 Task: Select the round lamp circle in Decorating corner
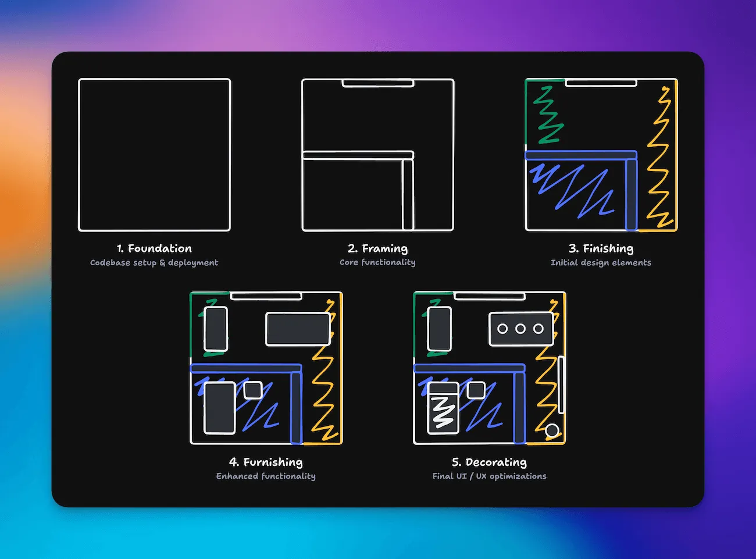tap(552, 430)
